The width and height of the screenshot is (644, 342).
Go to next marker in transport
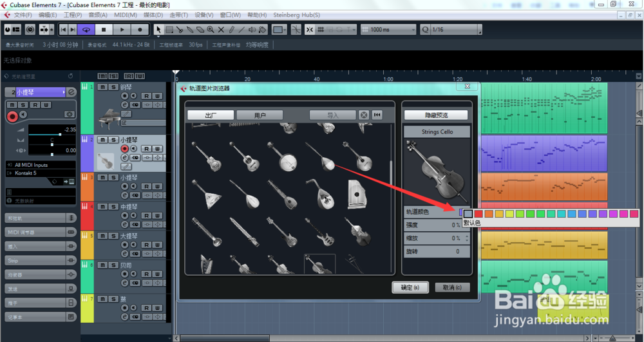[72, 30]
